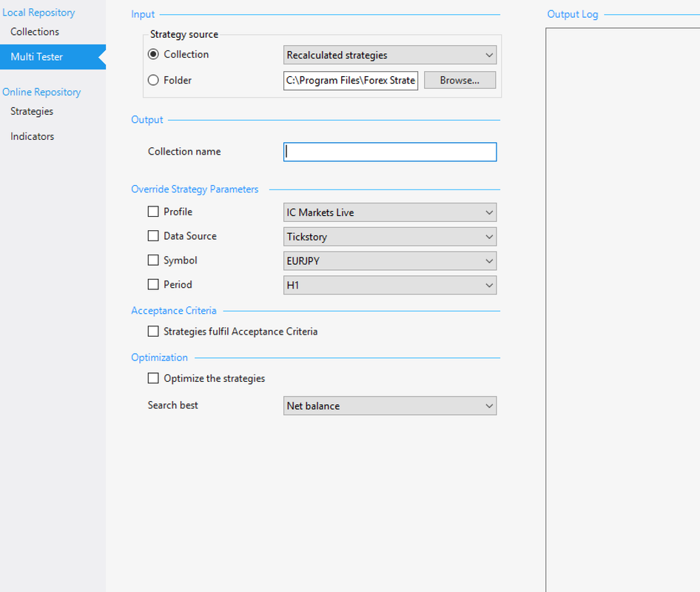Click the Override Strategy Parameters heading

pyautogui.click(x=195, y=189)
